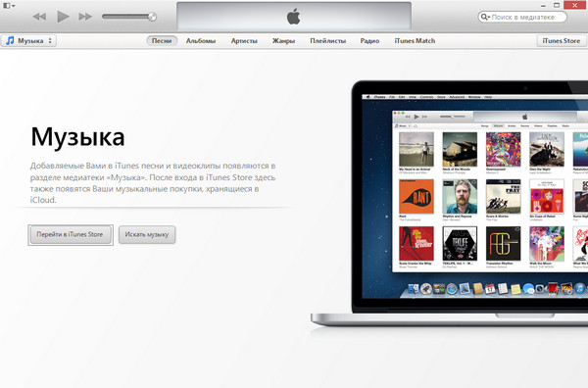Click the orange RANT album cover
Viewport: 588px width, 388px height.
pyautogui.click(x=416, y=196)
